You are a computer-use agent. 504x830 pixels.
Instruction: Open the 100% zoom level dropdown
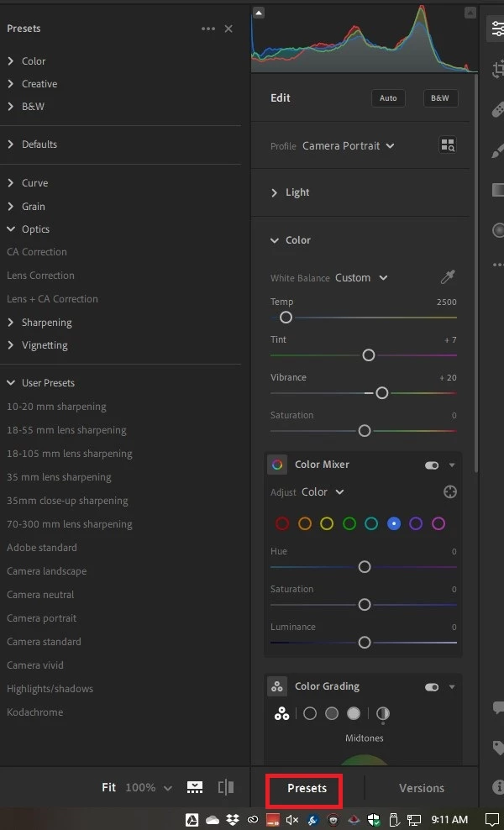click(x=149, y=787)
